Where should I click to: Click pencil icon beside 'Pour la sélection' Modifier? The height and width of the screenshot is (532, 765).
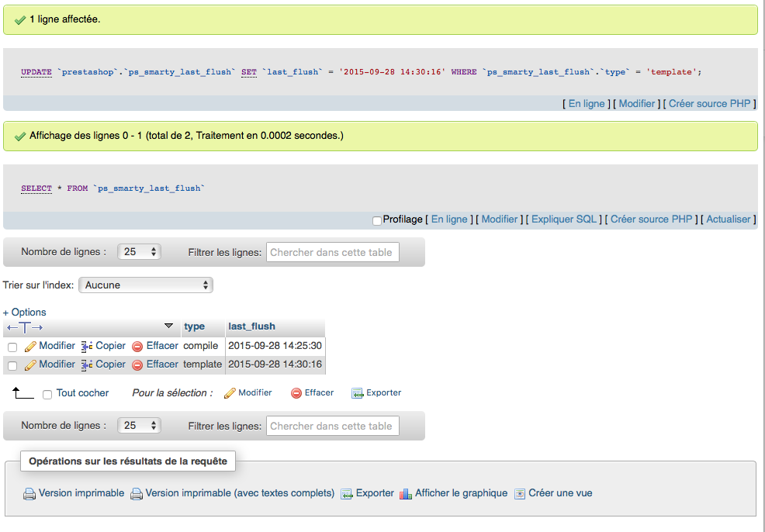(x=230, y=393)
